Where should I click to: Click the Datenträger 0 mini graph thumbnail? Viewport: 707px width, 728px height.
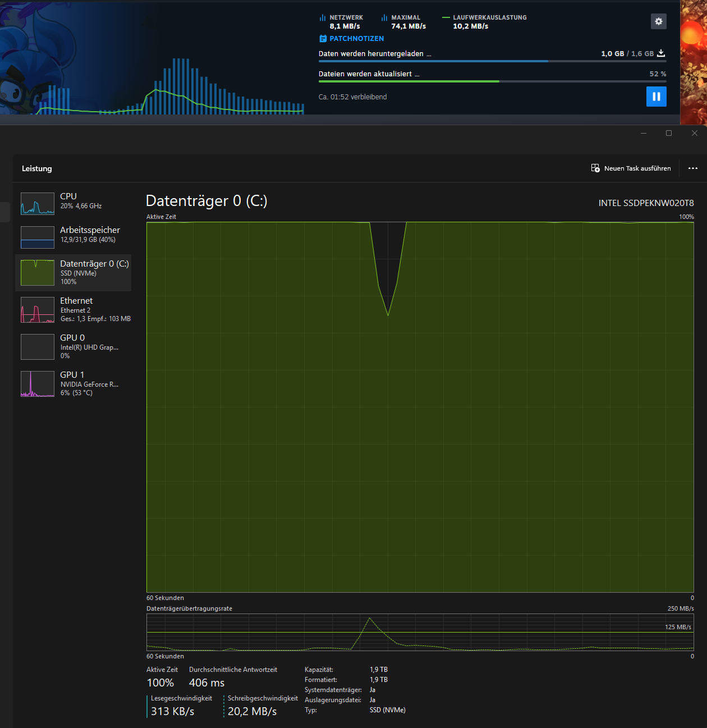[38, 273]
